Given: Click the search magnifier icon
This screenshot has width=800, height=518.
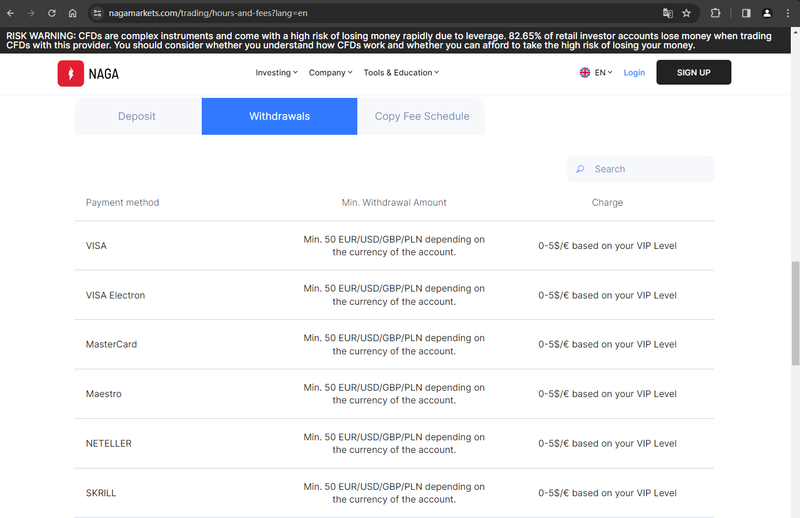Looking at the screenshot, I should pos(580,169).
